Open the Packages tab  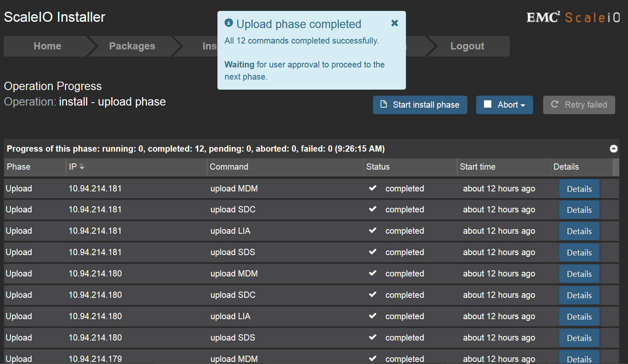132,46
